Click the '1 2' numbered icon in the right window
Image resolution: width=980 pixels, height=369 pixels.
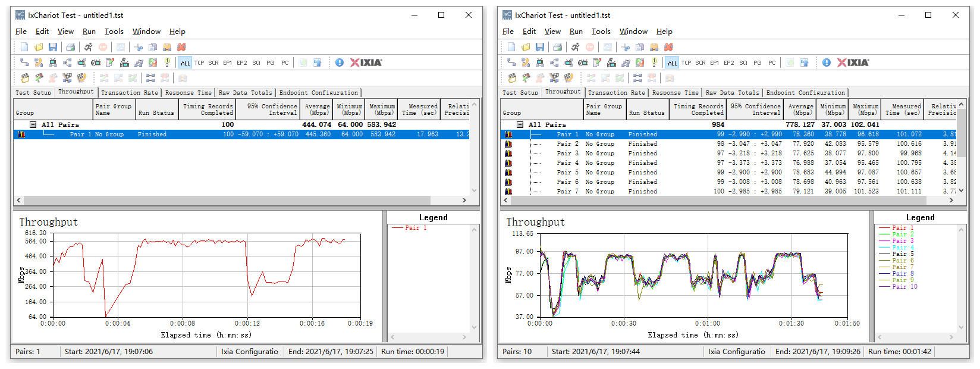point(654,62)
